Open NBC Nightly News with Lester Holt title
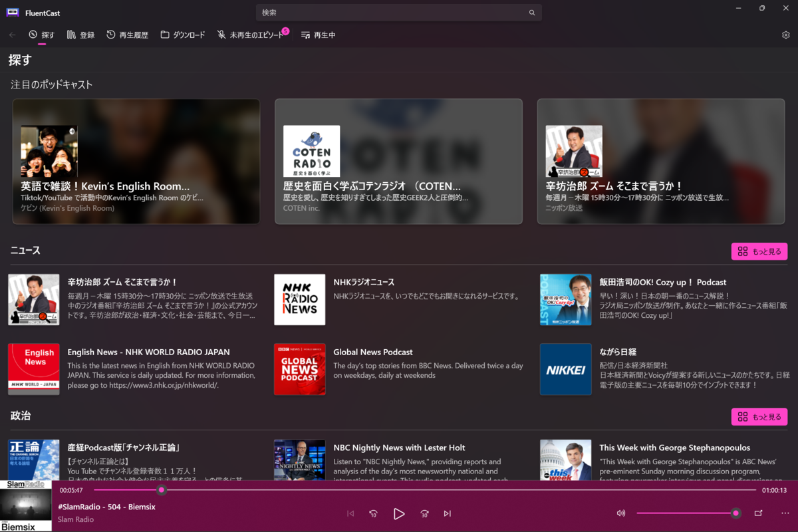This screenshot has height=532, width=798. tap(399, 448)
